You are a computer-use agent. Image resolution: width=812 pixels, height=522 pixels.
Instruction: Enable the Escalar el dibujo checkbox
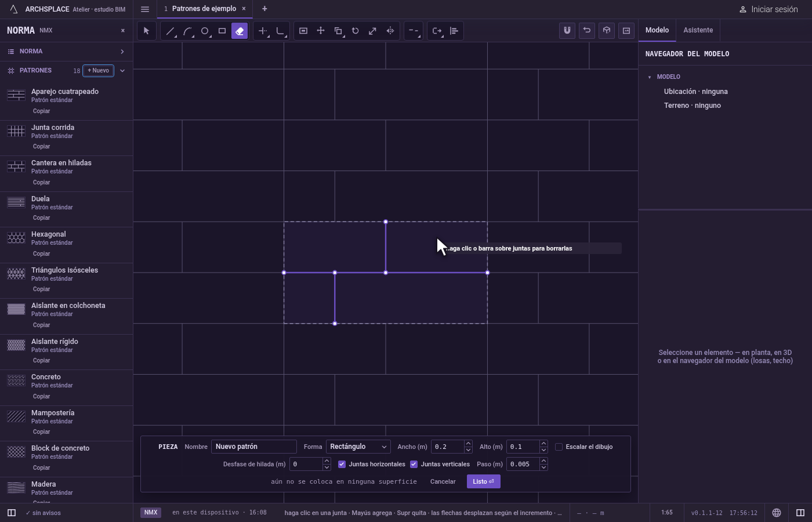pyautogui.click(x=559, y=447)
